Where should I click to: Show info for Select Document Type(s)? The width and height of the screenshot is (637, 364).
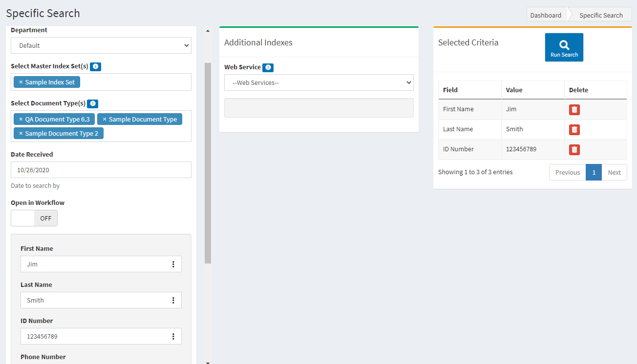coord(92,103)
